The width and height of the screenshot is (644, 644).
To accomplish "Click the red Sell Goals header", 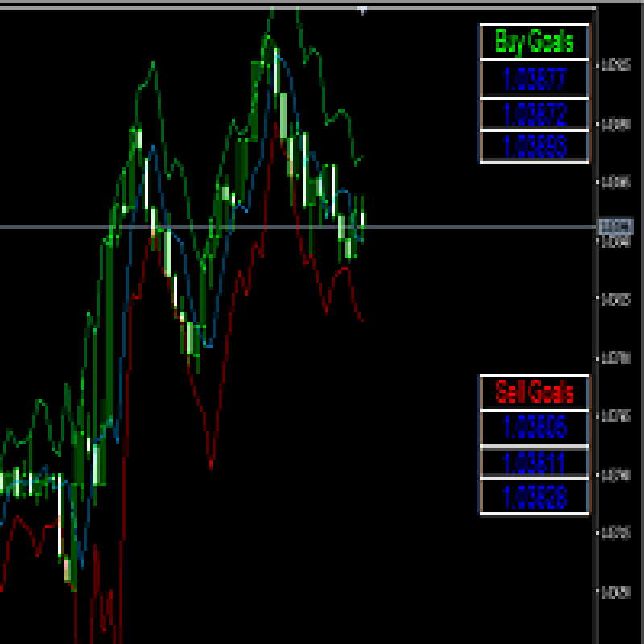I will tap(535, 392).
